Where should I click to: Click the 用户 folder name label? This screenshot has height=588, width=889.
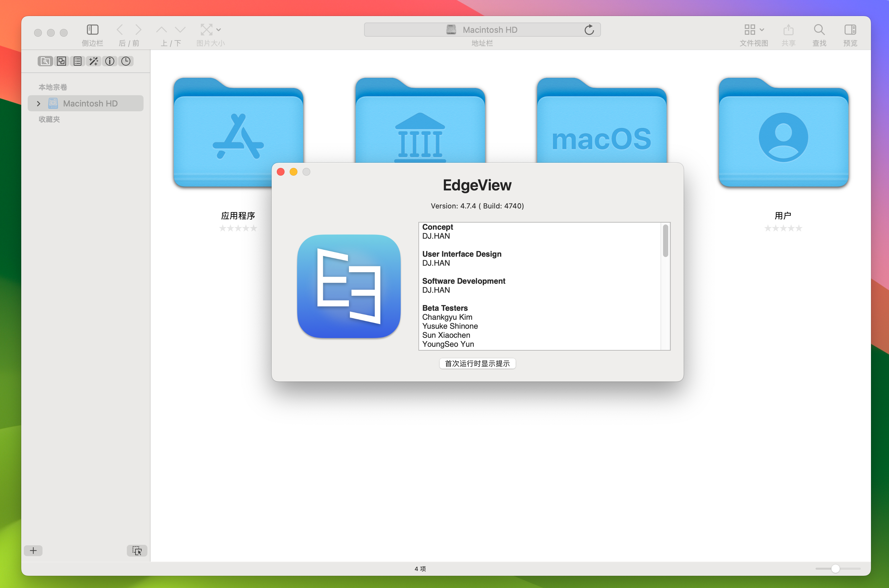[783, 216]
